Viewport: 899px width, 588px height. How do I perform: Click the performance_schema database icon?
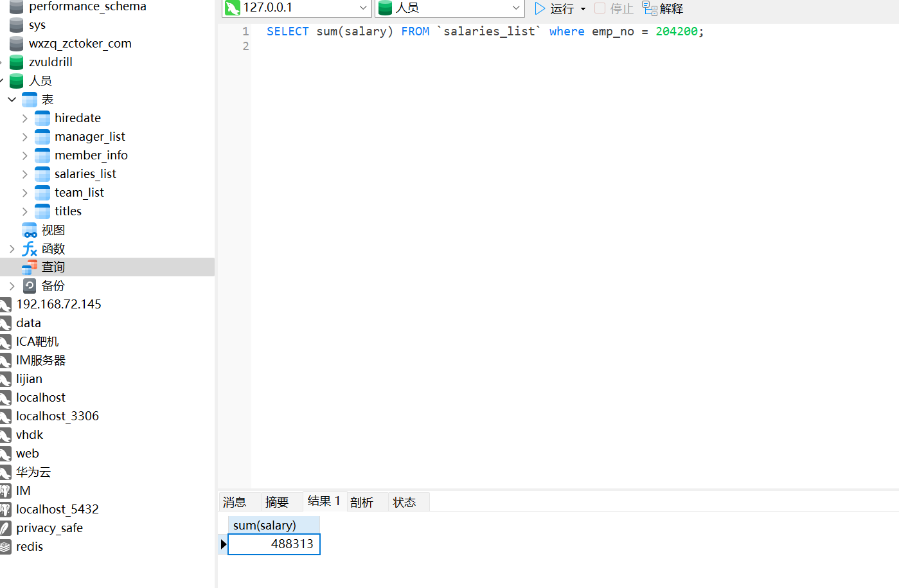(17, 6)
